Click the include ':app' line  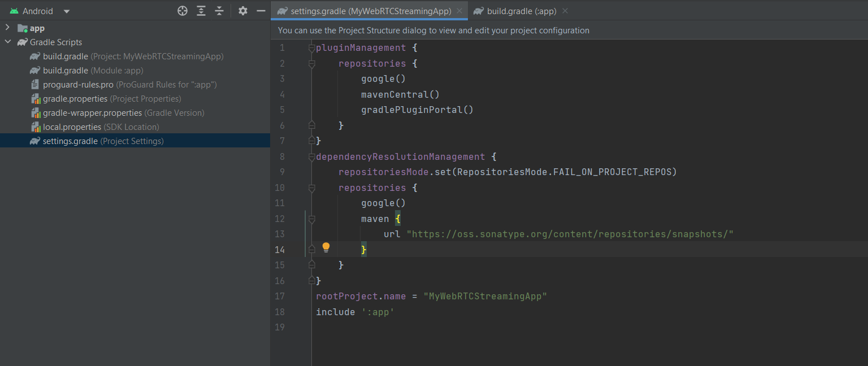(355, 312)
